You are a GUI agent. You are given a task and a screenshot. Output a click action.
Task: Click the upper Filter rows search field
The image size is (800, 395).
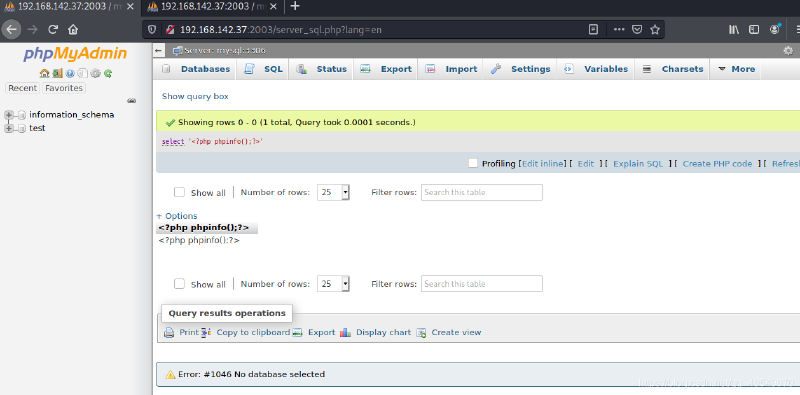[482, 192]
